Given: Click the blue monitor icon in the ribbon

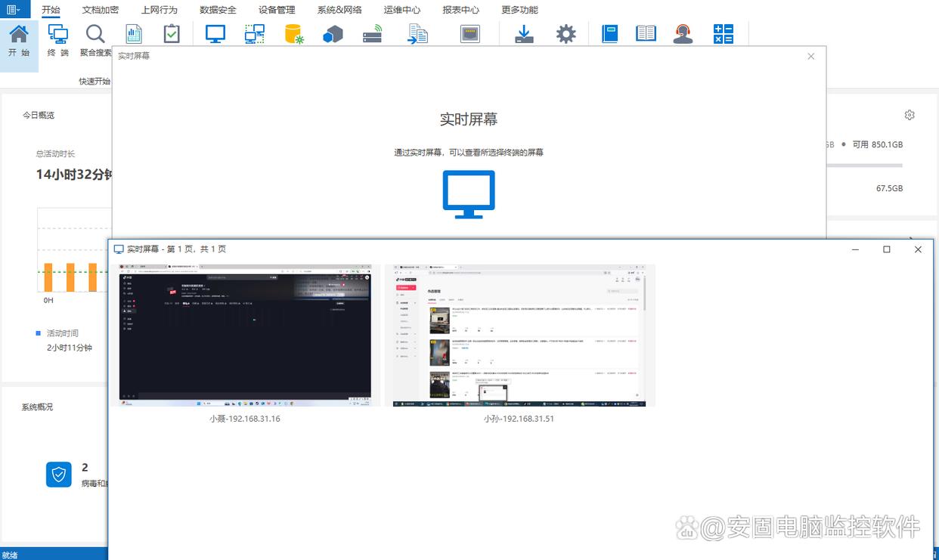Looking at the screenshot, I should point(215,34).
